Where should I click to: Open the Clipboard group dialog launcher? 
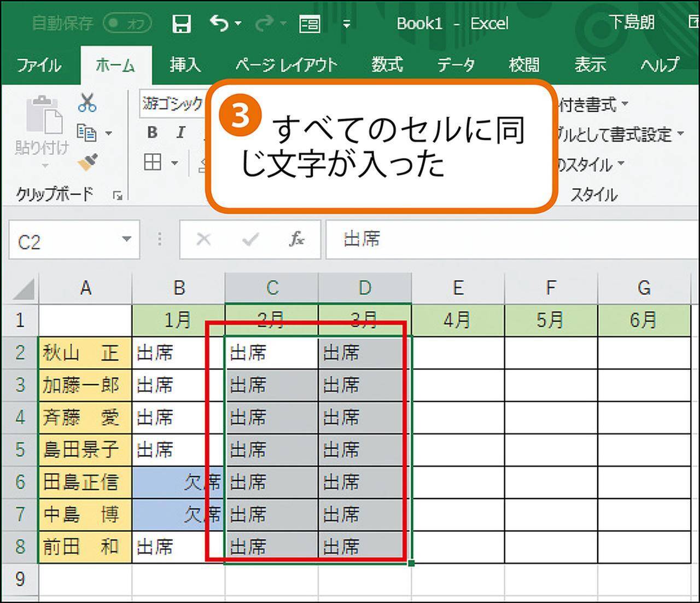[117, 195]
